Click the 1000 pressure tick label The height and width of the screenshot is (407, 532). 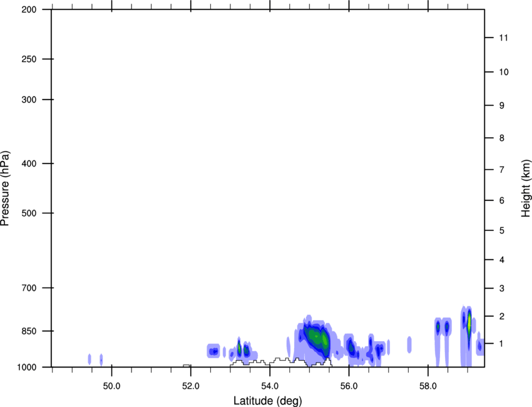tap(27, 367)
